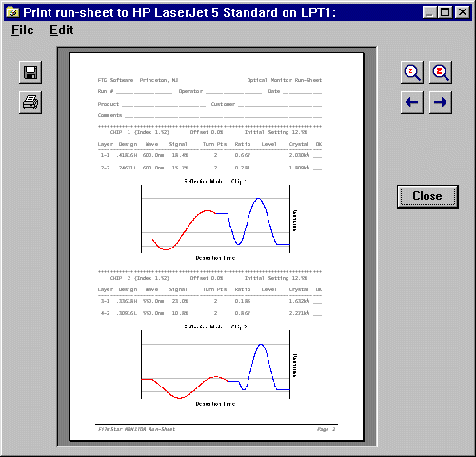Open the File menu
Image resolution: width=476 pixels, height=457 pixels.
point(23,30)
